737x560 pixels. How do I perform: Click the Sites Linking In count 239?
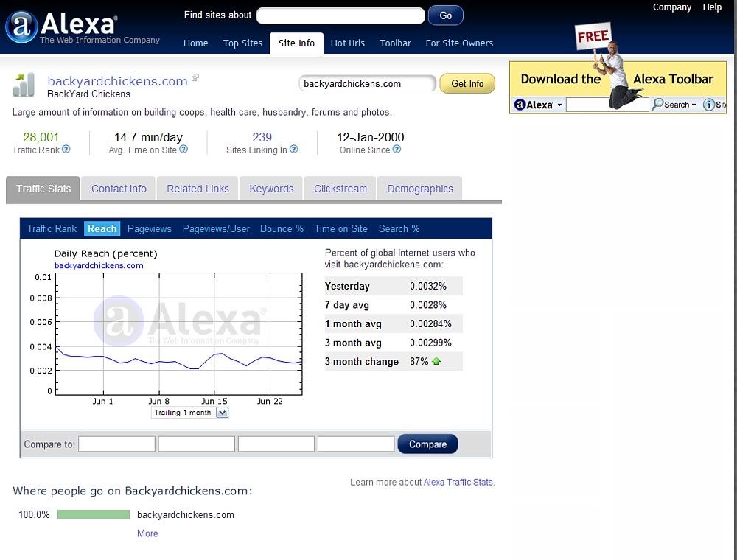pos(262,137)
